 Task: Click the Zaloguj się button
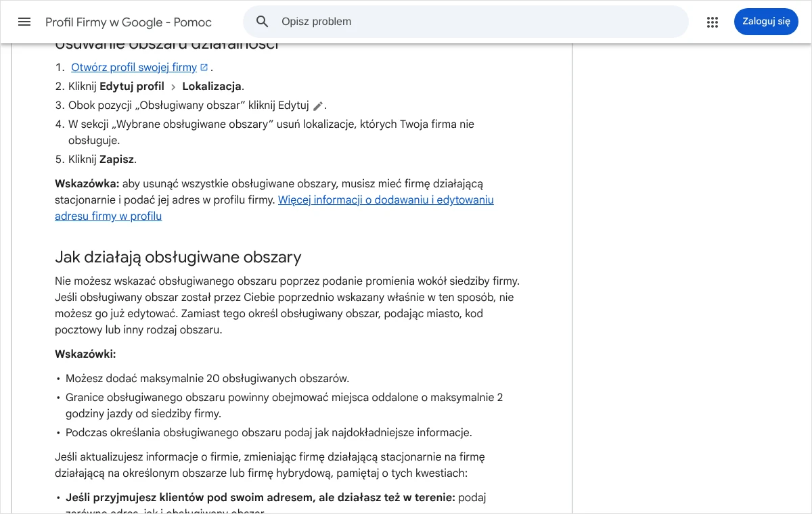(766, 22)
